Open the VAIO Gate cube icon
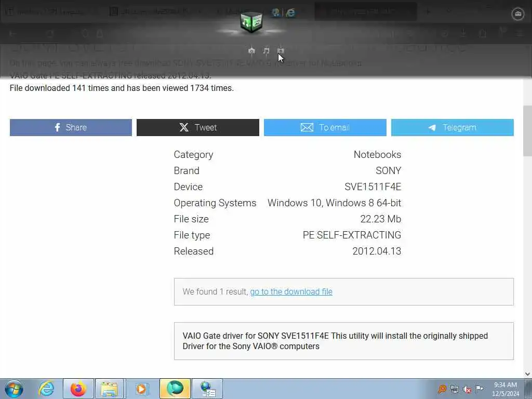Viewport: 532px width, 399px height. point(251,22)
